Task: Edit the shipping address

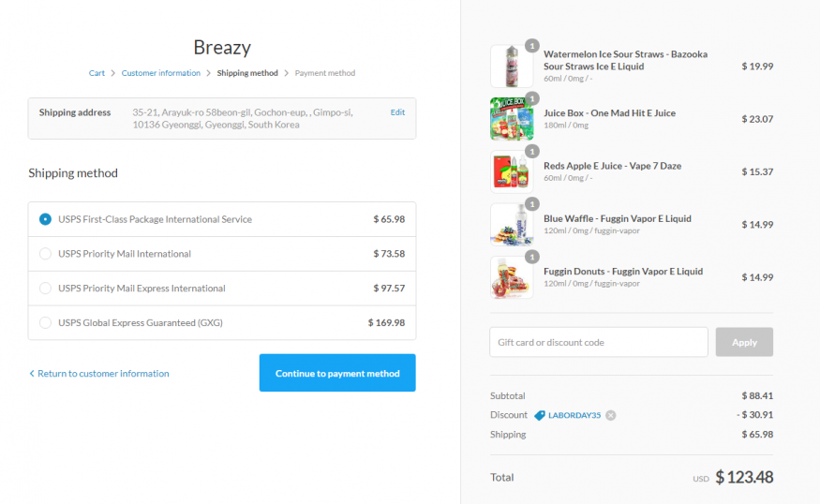Action: tap(397, 112)
